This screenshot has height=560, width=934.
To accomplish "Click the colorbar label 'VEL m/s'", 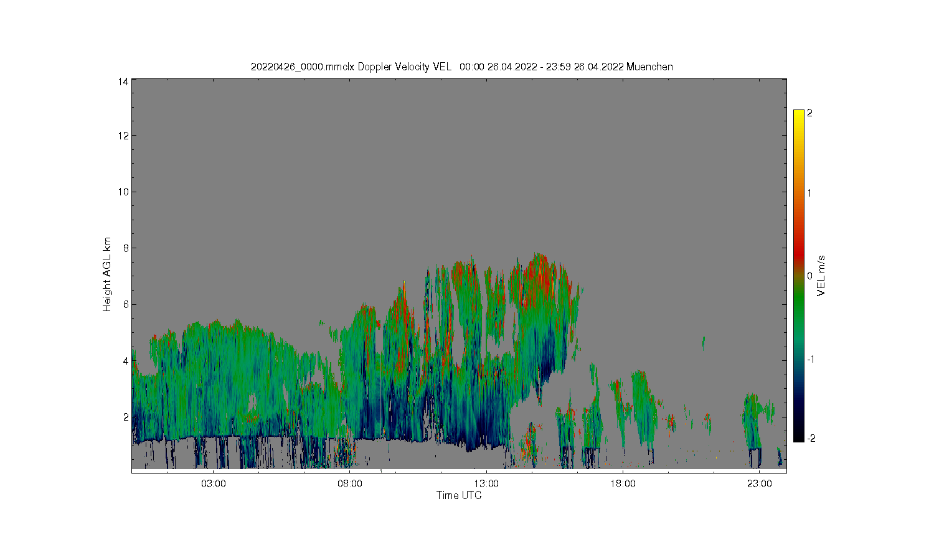I will pos(821,276).
